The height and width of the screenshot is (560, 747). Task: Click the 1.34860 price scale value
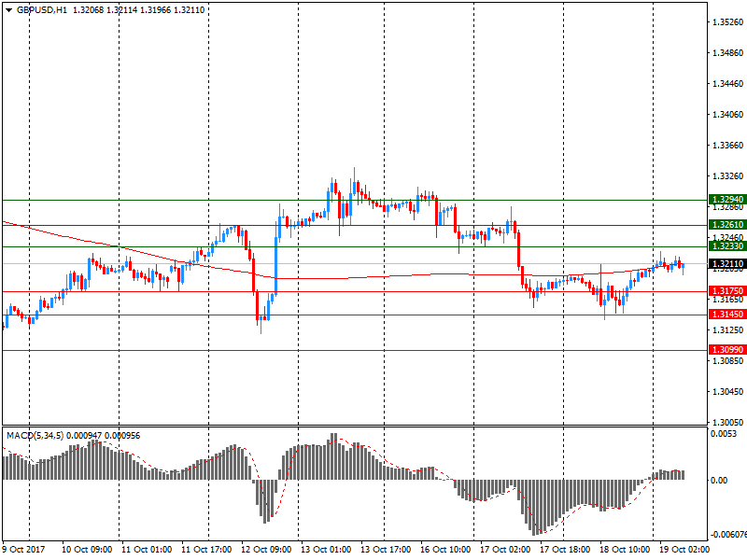pos(727,53)
